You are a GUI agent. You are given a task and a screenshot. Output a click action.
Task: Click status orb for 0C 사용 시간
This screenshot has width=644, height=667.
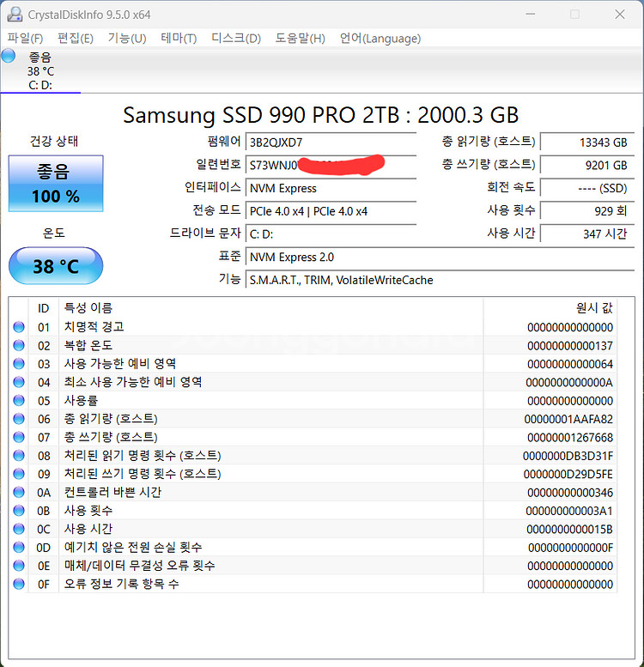19,529
